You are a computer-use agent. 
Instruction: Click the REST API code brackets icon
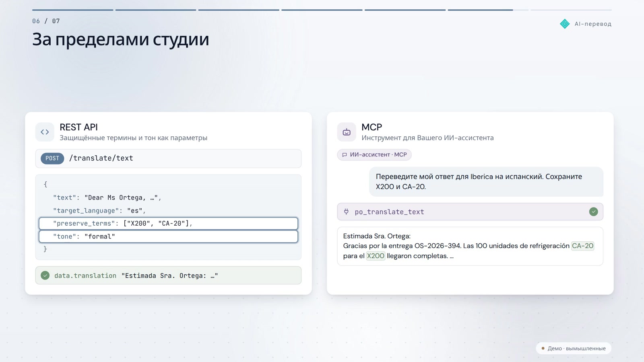pos(45,132)
